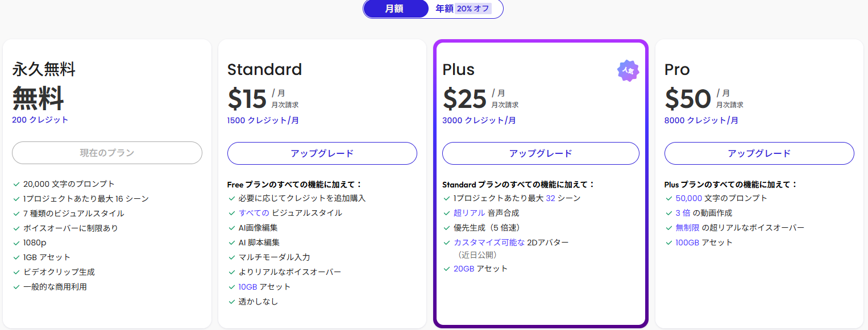
Task: Click checkmark beside AI画像編集
Action: click(x=231, y=228)
